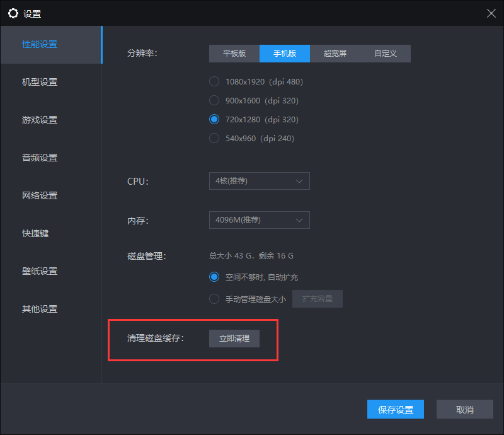Open 游戏设置 in the sidebar
Viewport: 504px width, 435px height.
pyautogui.click(x=40, y=120)
